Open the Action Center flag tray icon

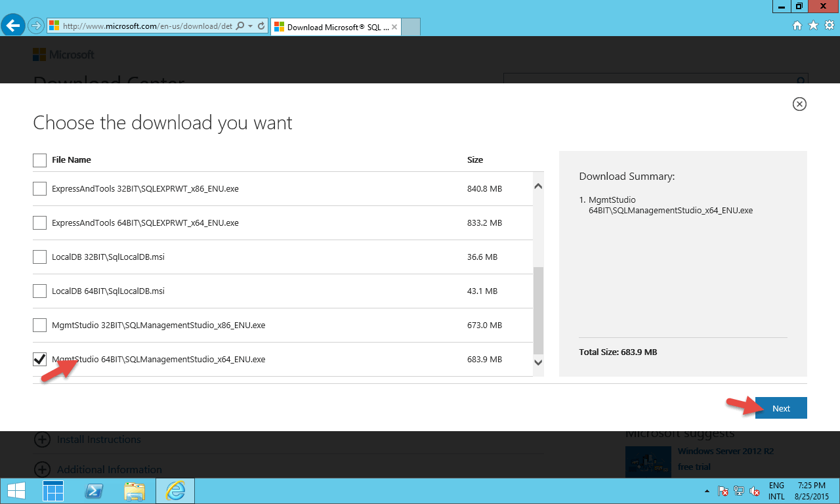click(x=723, y=491)
